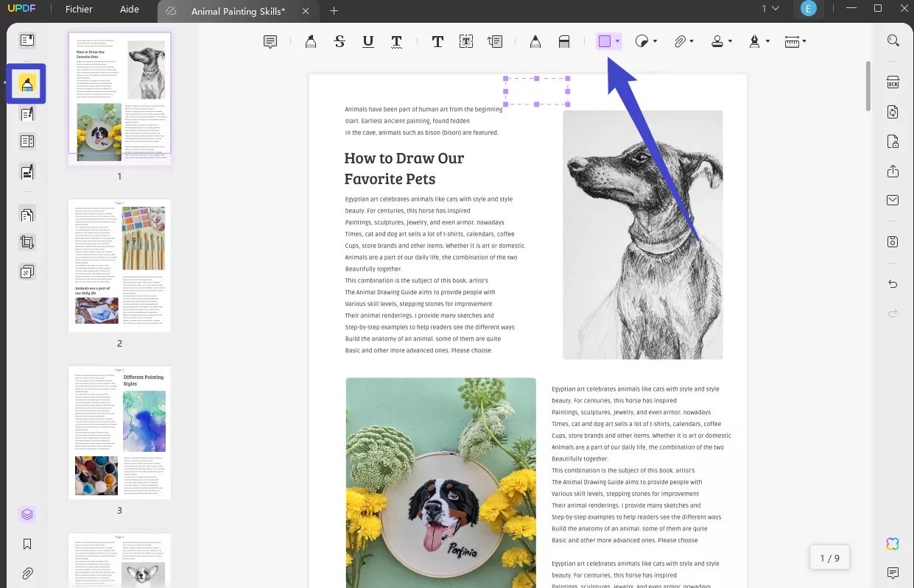Open the Reader mode icon in left sidebar
914x588 pixels.
tap(27, 40)
